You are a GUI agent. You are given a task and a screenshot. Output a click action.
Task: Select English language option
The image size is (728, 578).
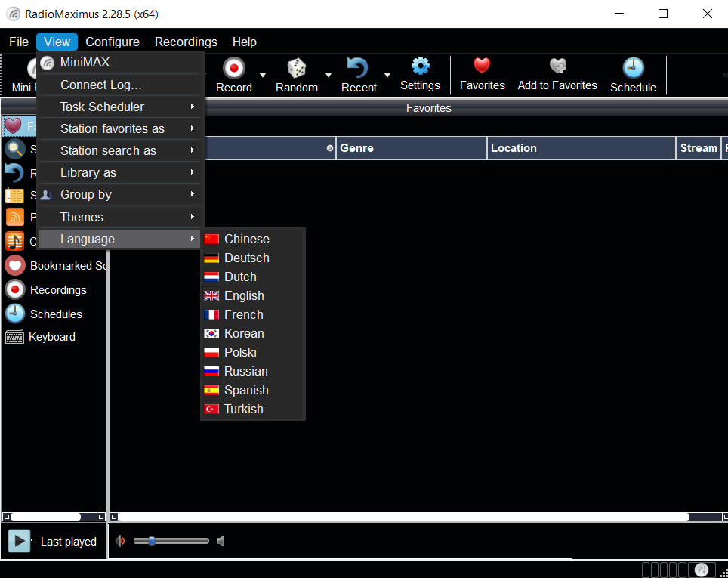[x=253, y=295]
